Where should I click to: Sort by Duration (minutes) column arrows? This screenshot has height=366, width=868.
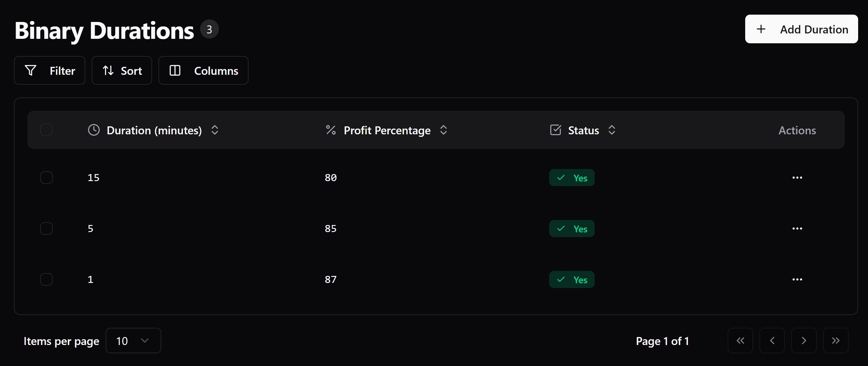coord(215,130)
